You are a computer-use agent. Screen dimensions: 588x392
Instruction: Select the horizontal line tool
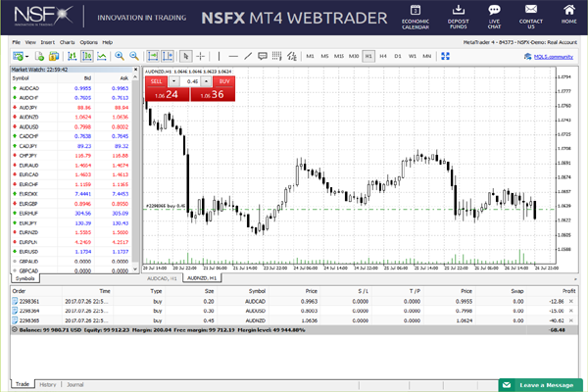[x=233, y=56]
